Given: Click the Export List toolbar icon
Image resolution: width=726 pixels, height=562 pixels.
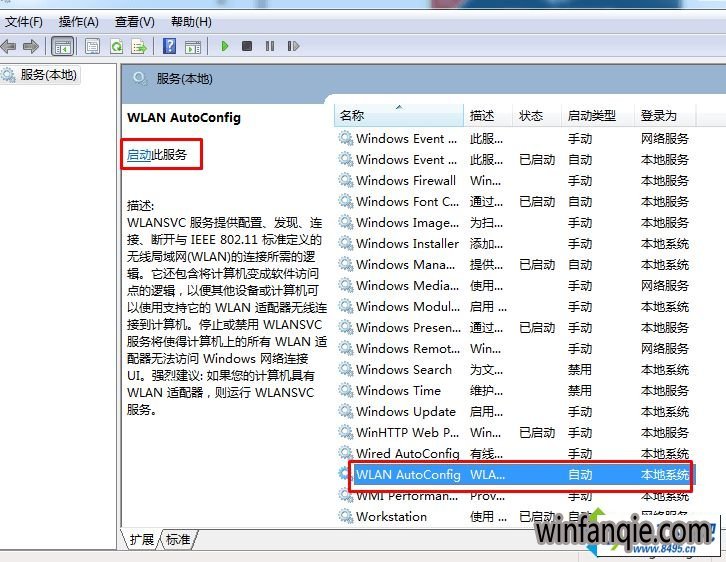Looking at the screenshot, I should pos(139,46).
